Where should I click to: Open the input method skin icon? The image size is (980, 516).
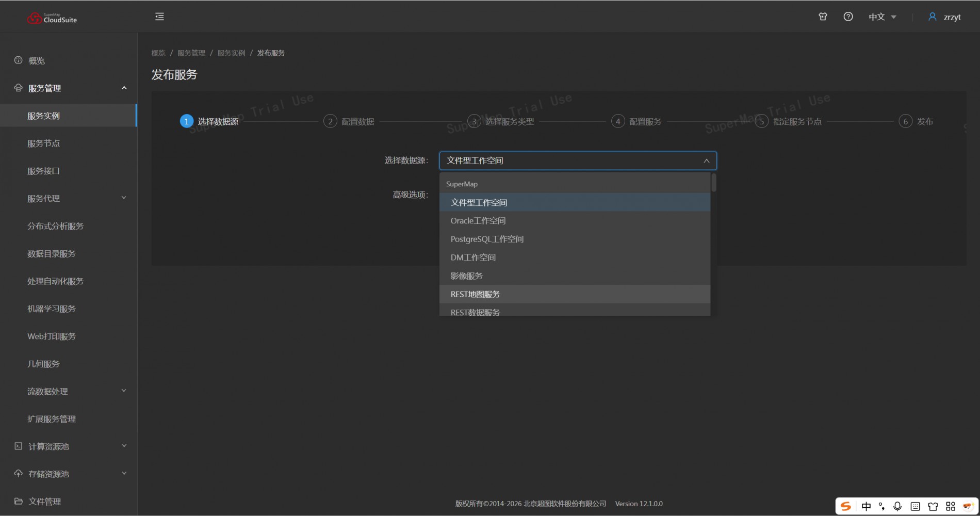(933, 506)
